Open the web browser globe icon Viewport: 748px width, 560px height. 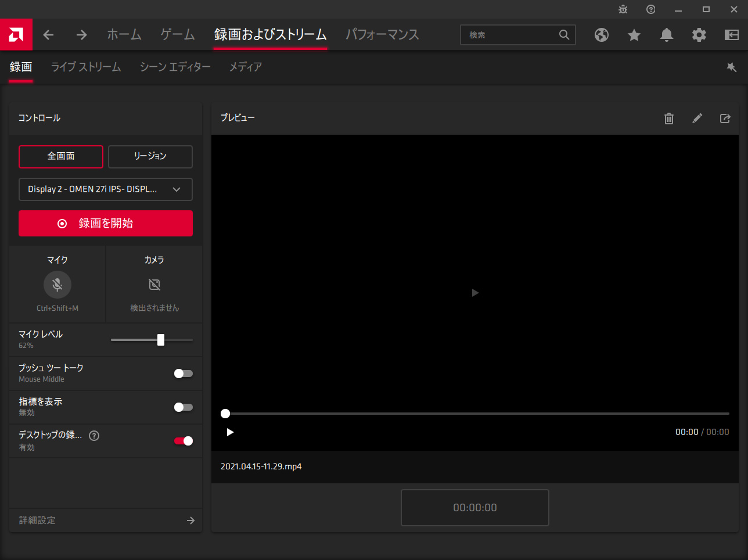(x=602, y=35)
